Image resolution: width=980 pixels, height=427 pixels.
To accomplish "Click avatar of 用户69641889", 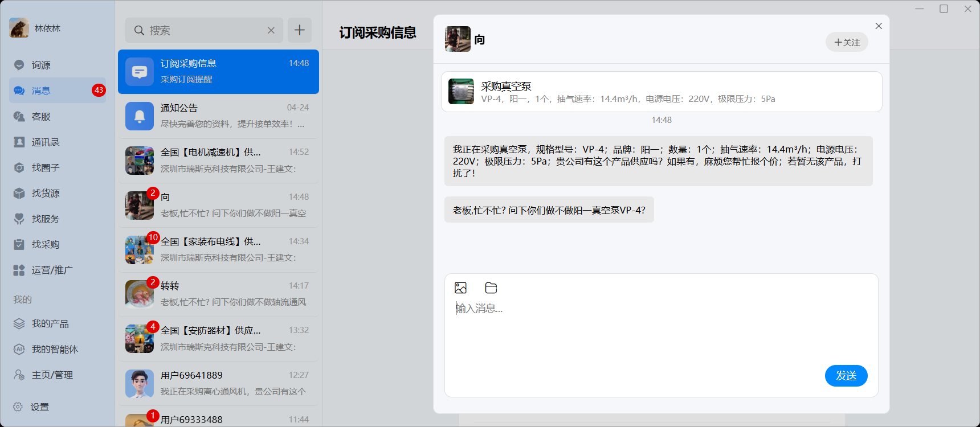I will click(x=140, y=383).
